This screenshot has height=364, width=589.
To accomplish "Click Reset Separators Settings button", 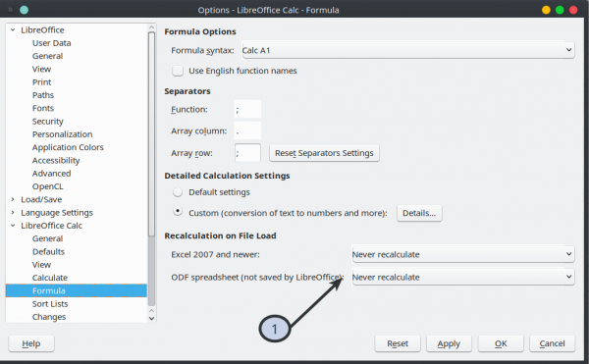I will 324,153.
